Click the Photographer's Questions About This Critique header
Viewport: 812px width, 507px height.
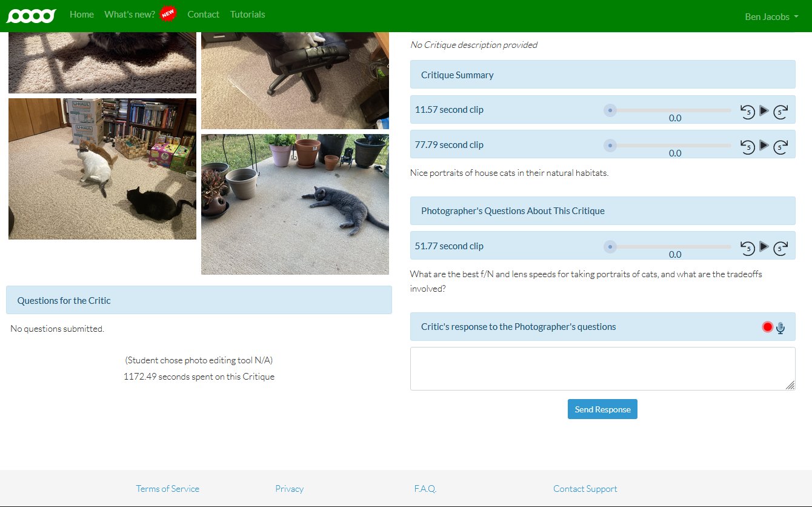click(602, 210)
